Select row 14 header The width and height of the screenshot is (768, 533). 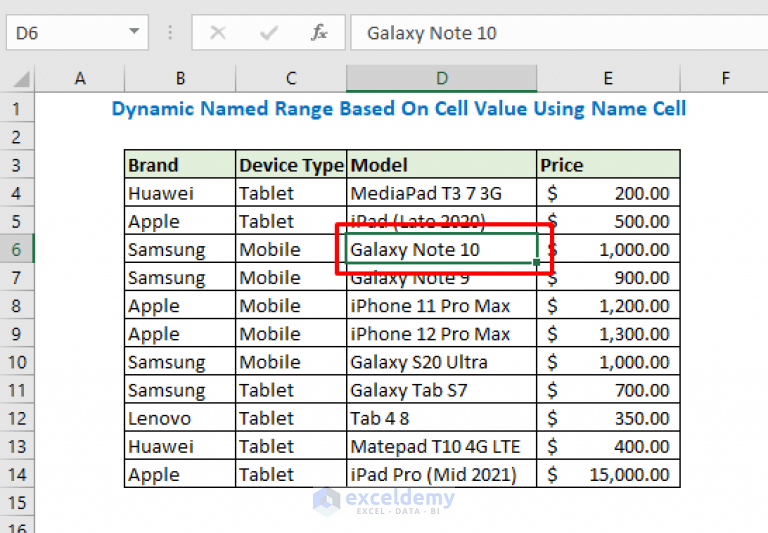(17, 474)
